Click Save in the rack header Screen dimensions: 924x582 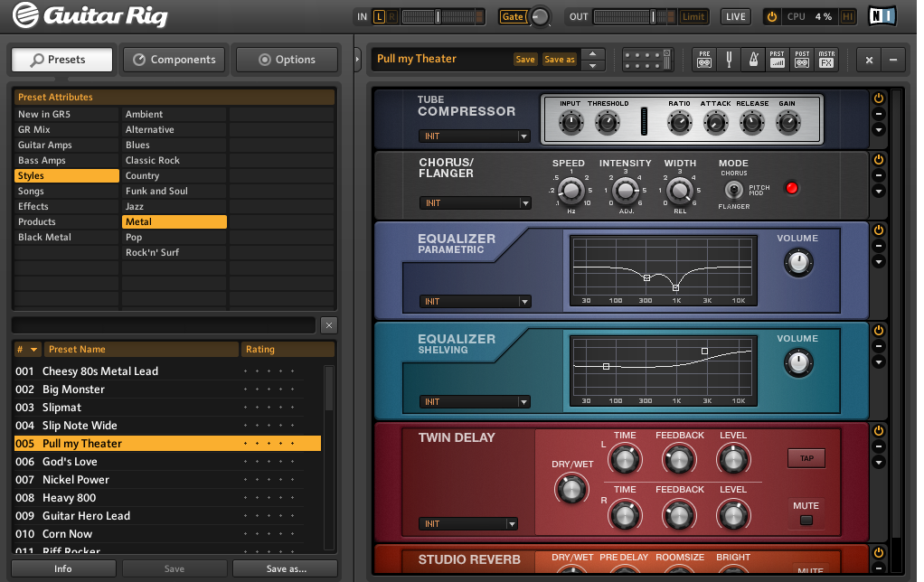[x=525, y=59]
